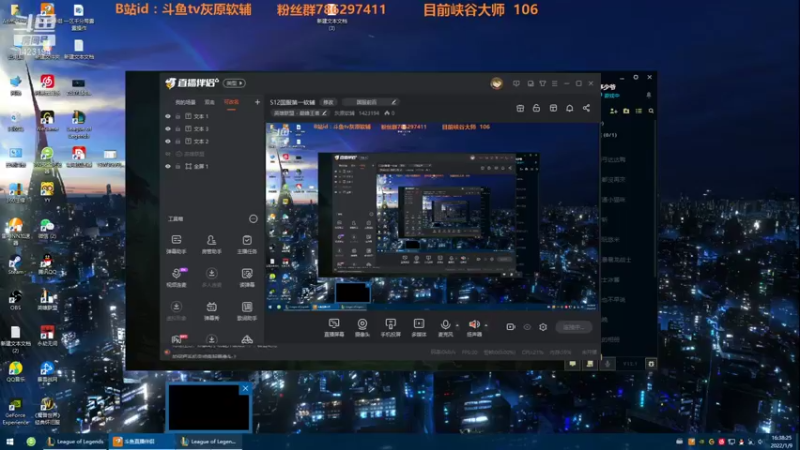
Task: Expand microphone options arrow
Action: click(x=457, y=326)
